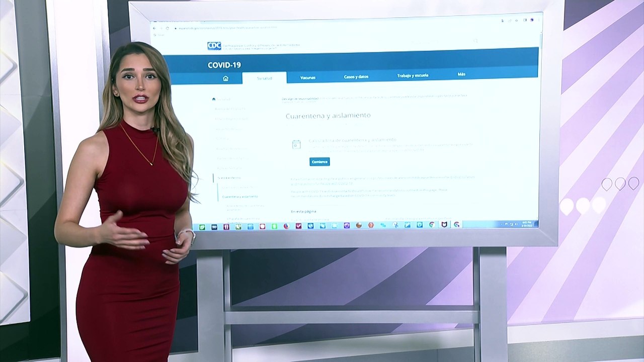The height and width of the screenshot is (362, 644).
Task: Open the purple round icon on the taskbar
Action: [347, 226]
